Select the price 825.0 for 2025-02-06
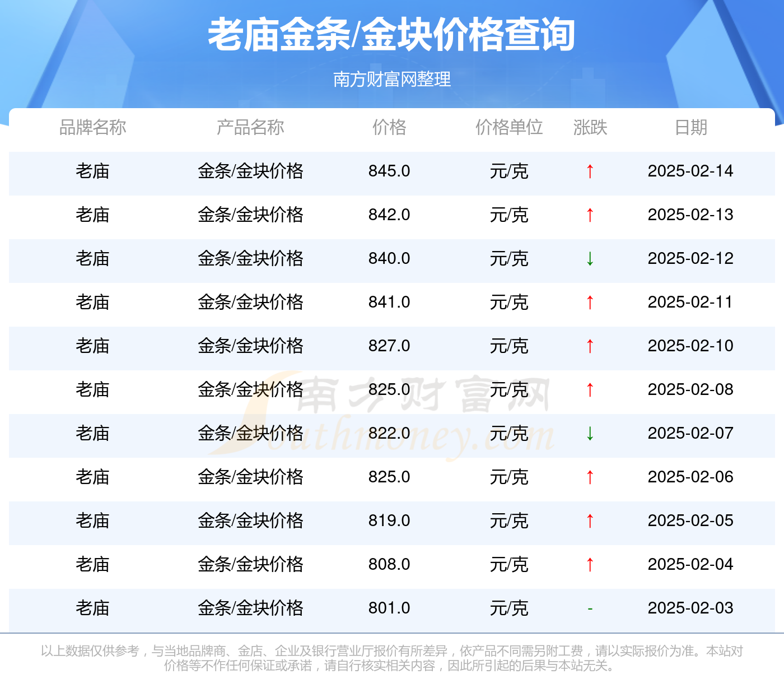 pos(389,477)
